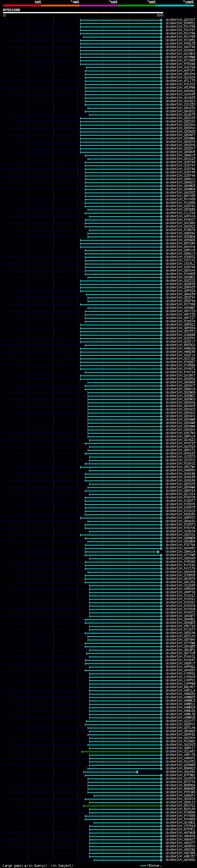Select the UniRef100_Q84Y16 hit label
This screenshot has width=197, height=868.
[180, 491]
